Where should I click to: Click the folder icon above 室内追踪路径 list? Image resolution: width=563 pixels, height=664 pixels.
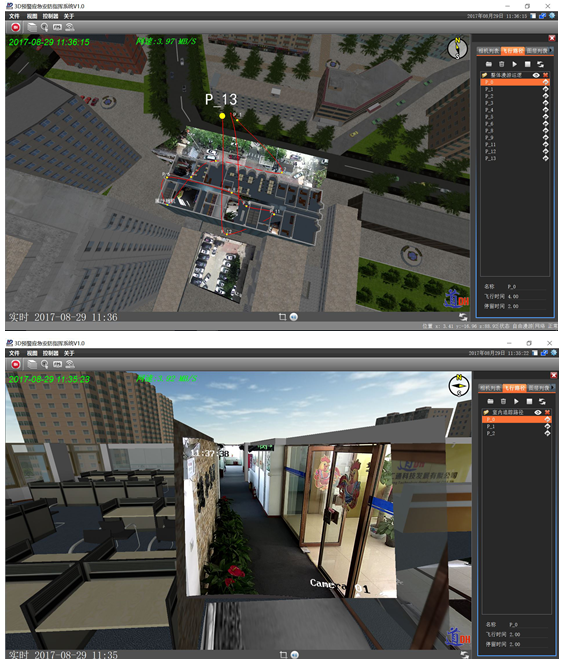pos(490,401)
